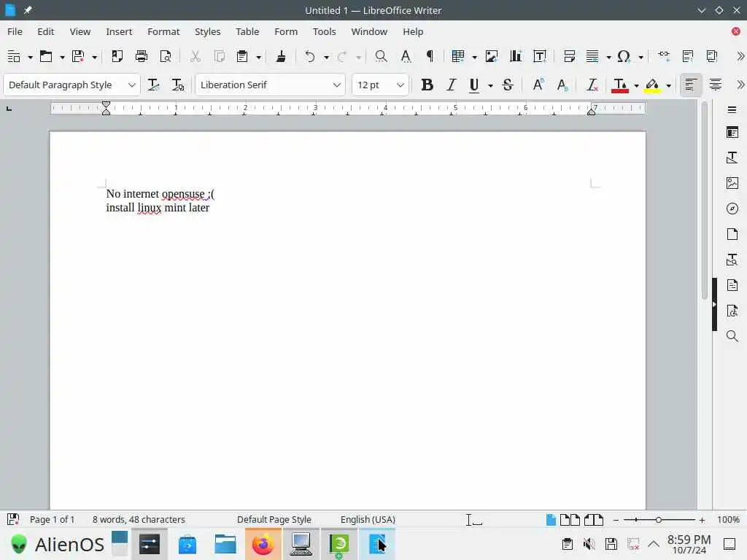Click the English (USA) language status
Screen dimensions: 747x560
click(368, 519)
